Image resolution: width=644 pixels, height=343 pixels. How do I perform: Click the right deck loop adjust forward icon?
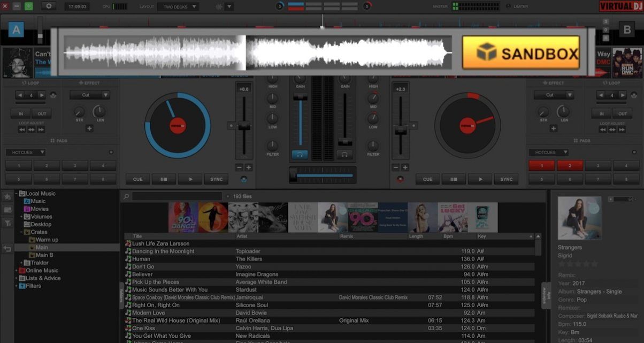[x=622, y=129]
